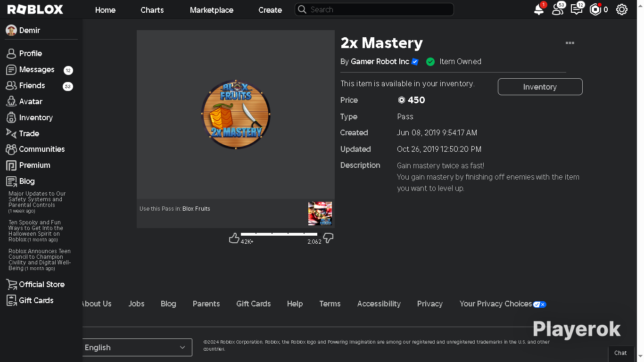644x362 pixels.
Task: Open the Terms footer link
Action: pos(330,304)
